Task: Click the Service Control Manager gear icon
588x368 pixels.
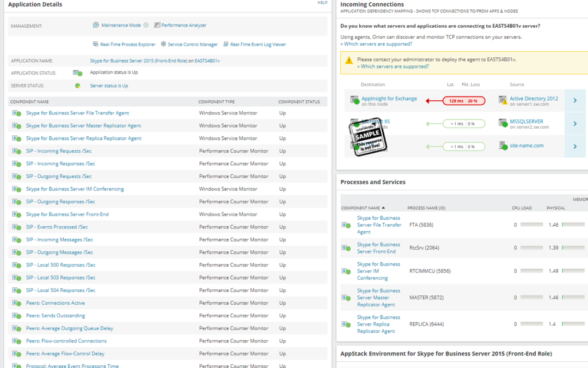Action: point(163,44)
